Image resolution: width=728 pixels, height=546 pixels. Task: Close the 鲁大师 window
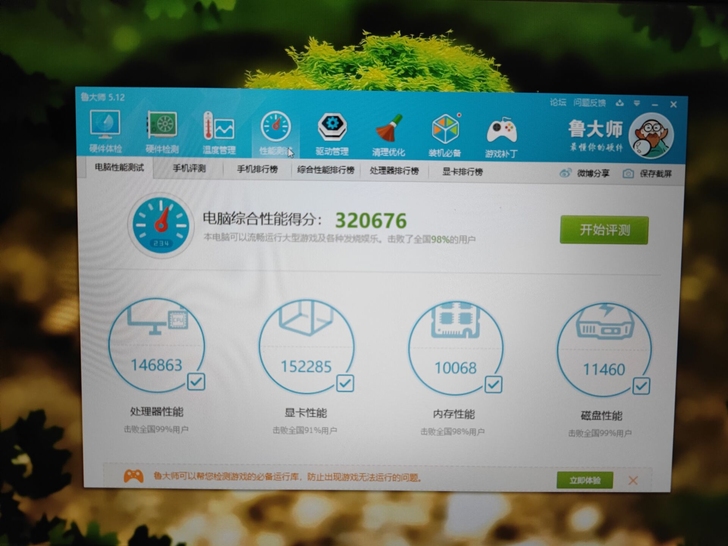(x=673, y=105)
